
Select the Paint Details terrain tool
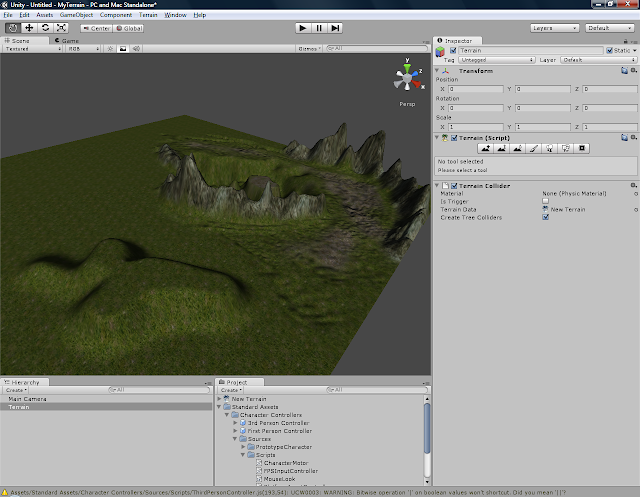click(x=565, y=148)
